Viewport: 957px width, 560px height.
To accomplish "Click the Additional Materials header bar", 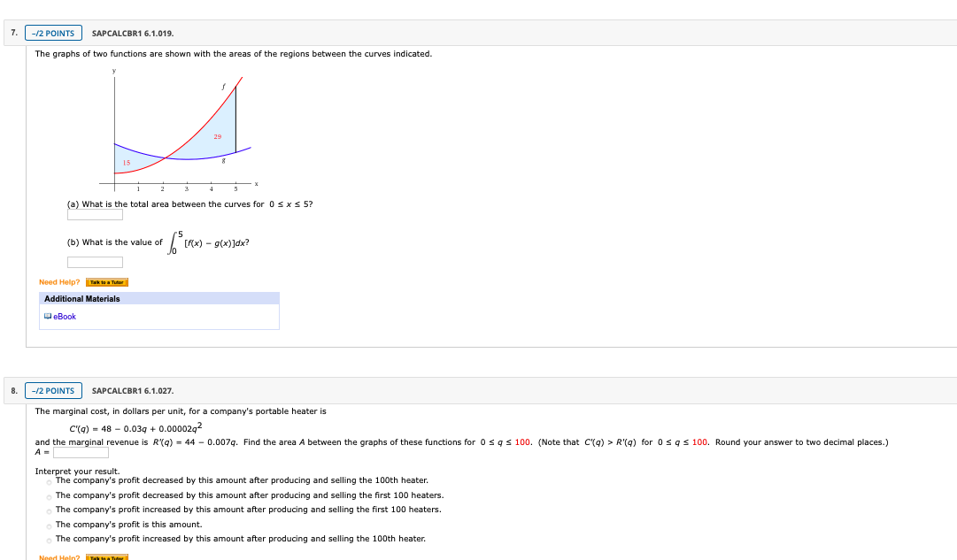I will point(158,298).
